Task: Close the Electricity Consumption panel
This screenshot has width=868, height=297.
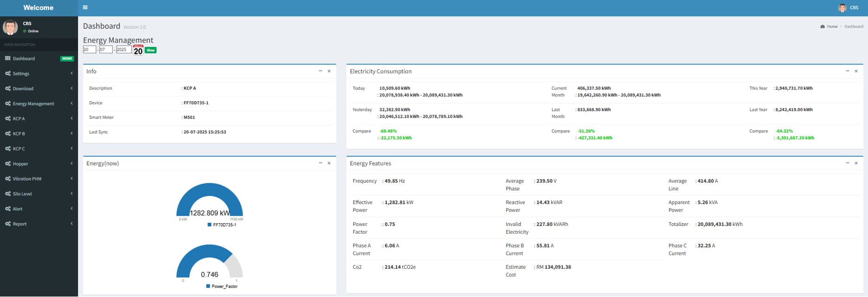Action: pos(856,71)
